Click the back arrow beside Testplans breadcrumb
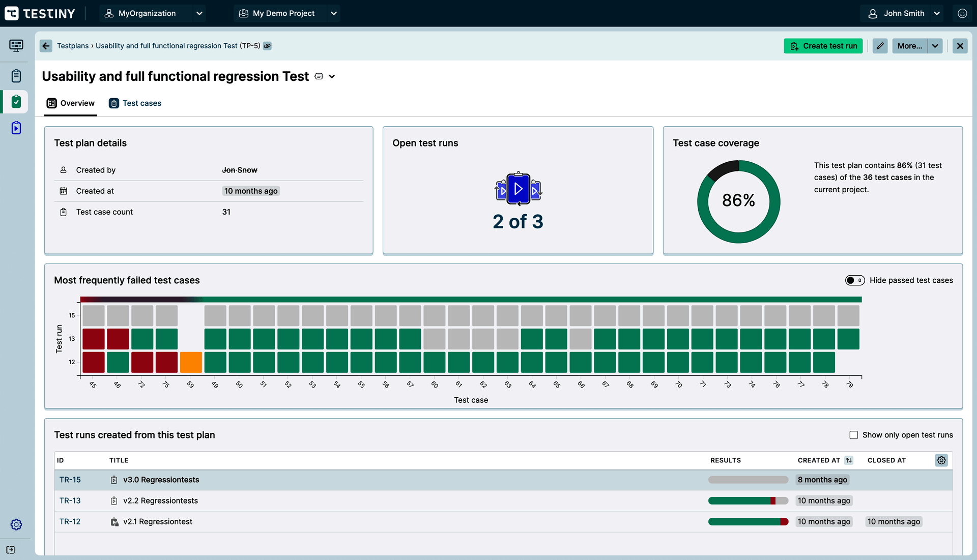 click(46, 46)
